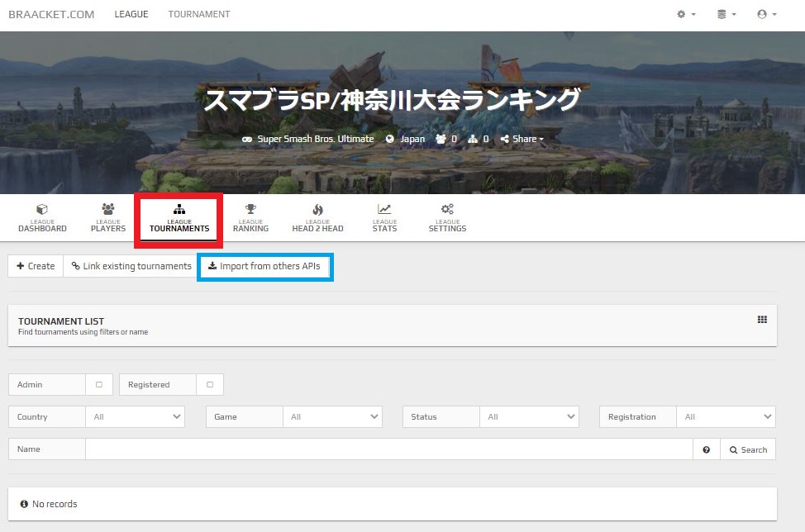Toggle the Registered filter checkbox
Viewport: 805px width, 532px height.
(x=210, y=384)
